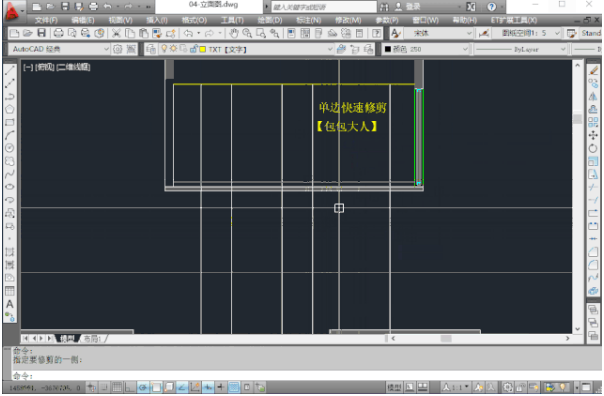Select the Chamfer modify tool
Screen dimensions: 604x396
[x=593, y=252]
